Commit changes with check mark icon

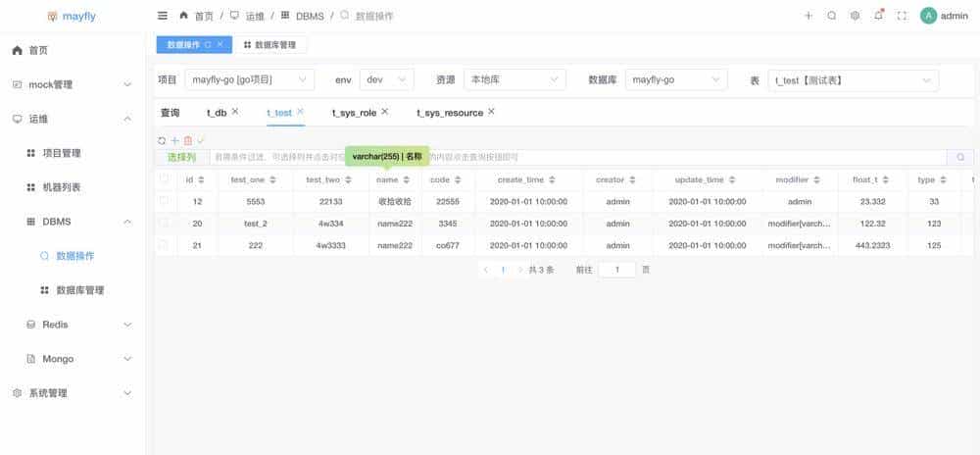(201, 141)
